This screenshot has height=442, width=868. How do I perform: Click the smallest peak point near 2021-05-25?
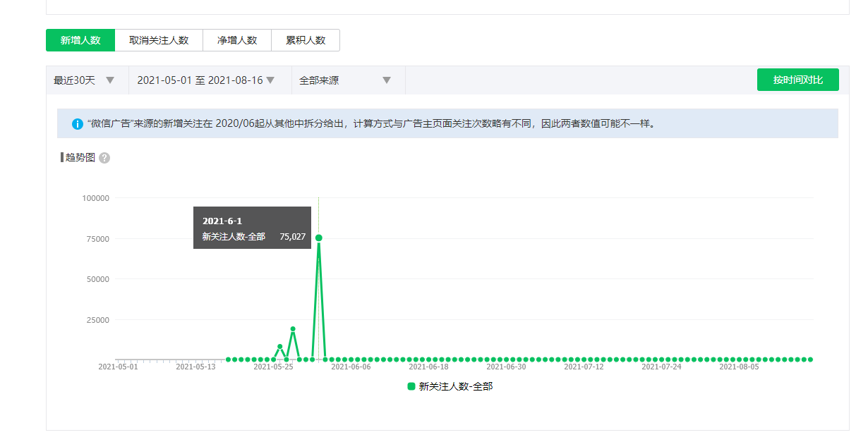(280, 347)
